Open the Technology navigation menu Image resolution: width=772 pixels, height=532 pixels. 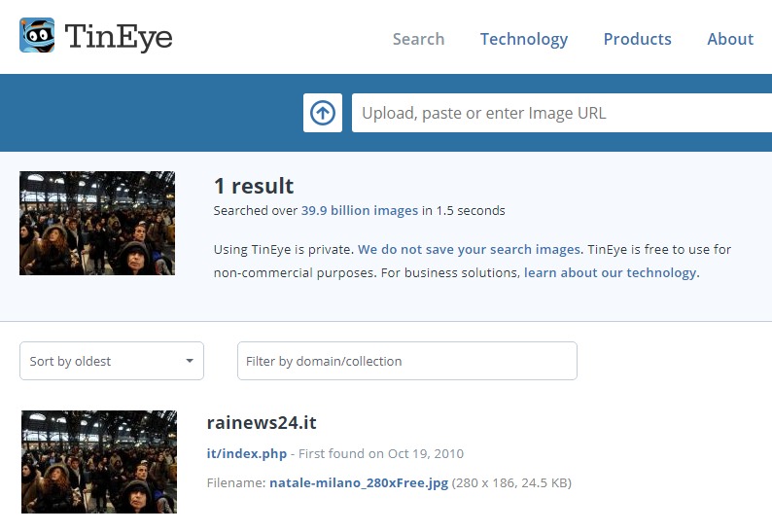point(524,40)
